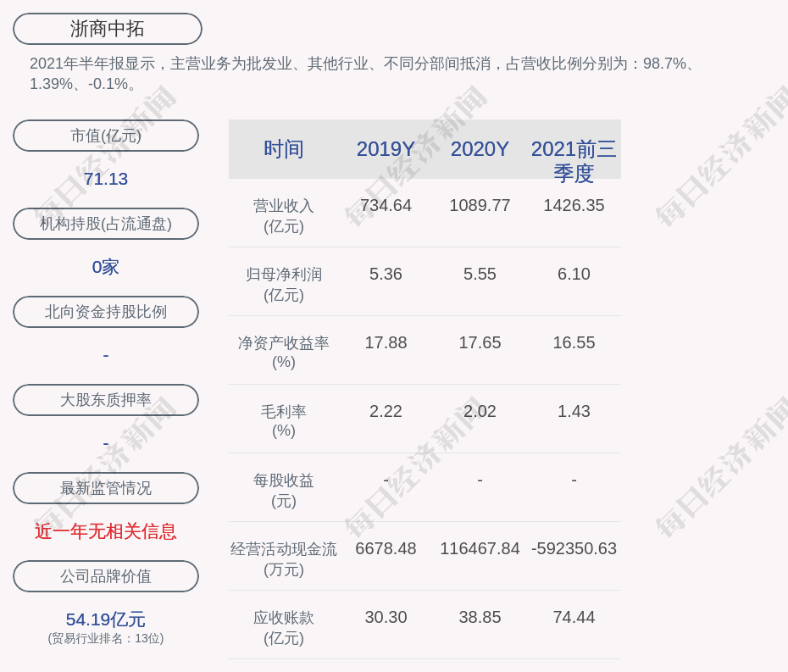Click the -592350.63 cash flow value
788x672 pixels.
click(574, 548)
